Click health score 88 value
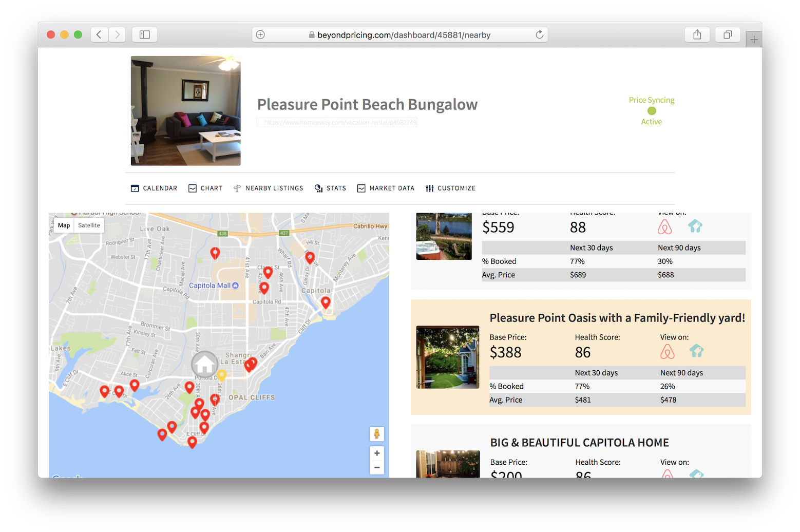 (578, 227)
